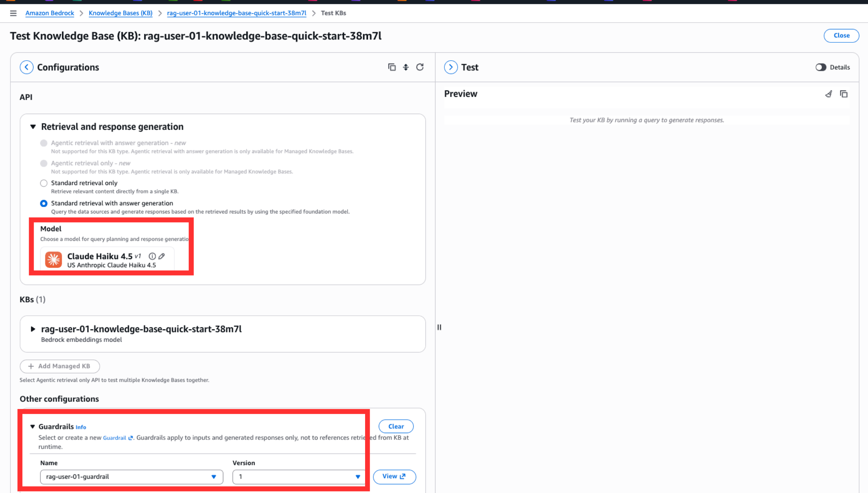Screen dimensions: 868x493
Task: Clear the guardrail selection
Action: [396, 426]
